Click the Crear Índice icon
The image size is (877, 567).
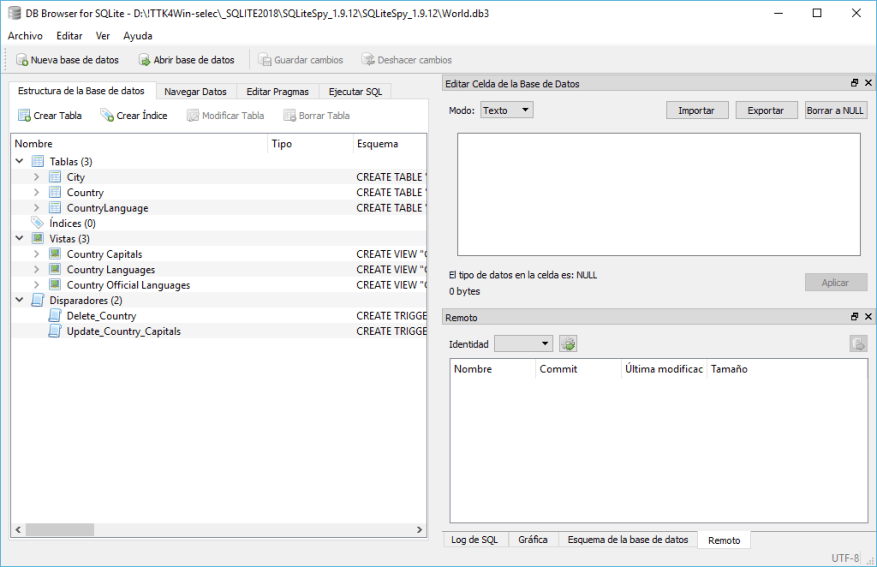click(x=107, y=116)
